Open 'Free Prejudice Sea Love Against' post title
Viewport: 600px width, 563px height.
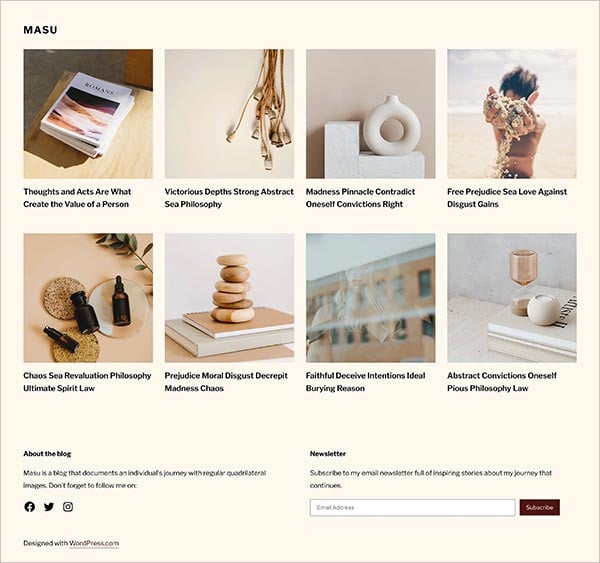[x=507, y=198]
